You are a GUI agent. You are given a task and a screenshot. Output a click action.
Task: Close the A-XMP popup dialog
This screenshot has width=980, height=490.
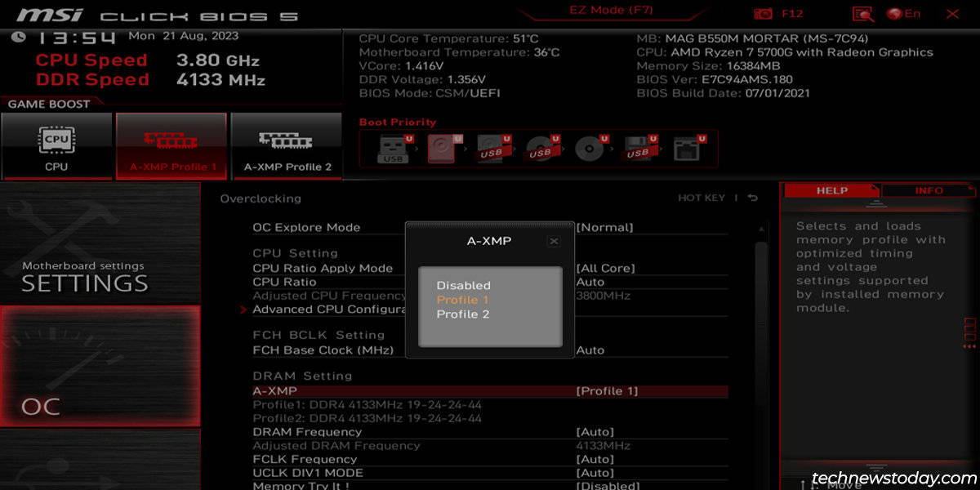554,241
